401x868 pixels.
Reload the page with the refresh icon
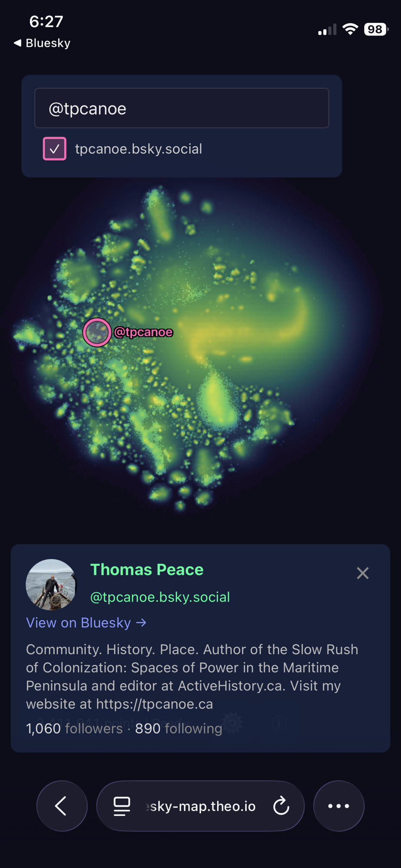click(281, 806)
